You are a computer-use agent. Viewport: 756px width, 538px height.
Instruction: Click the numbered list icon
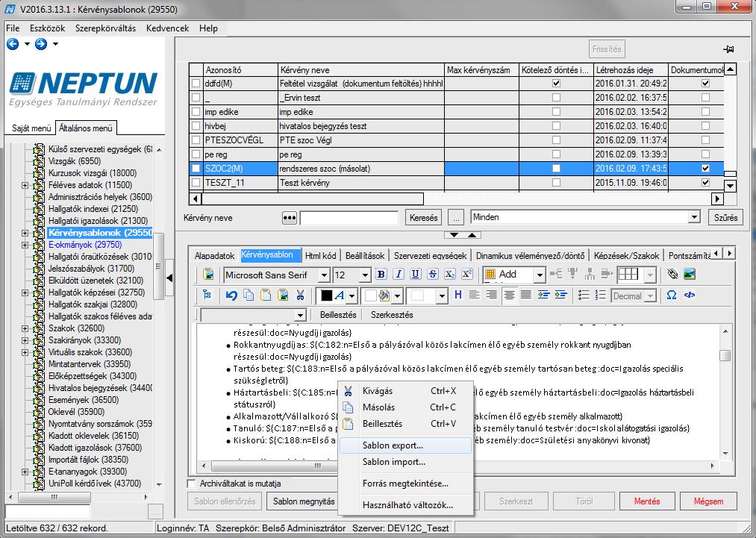click(600, 295)
